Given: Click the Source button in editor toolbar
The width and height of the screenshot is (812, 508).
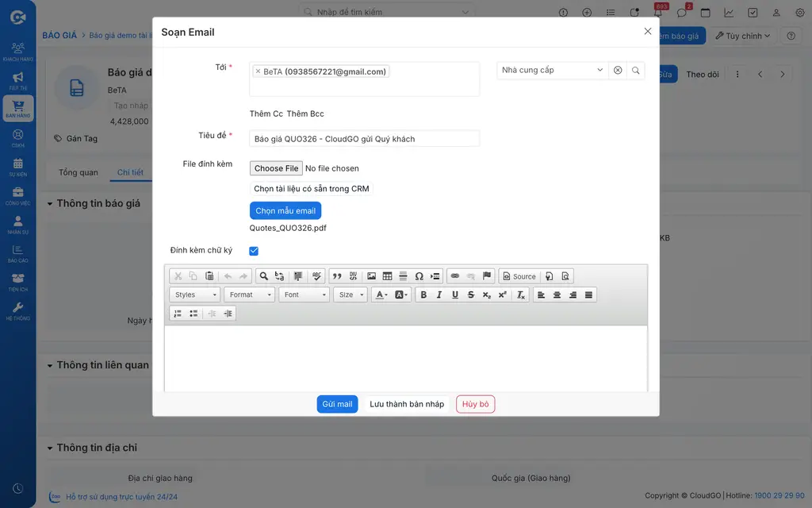Looking at the screenshot, I should point(519,276).
